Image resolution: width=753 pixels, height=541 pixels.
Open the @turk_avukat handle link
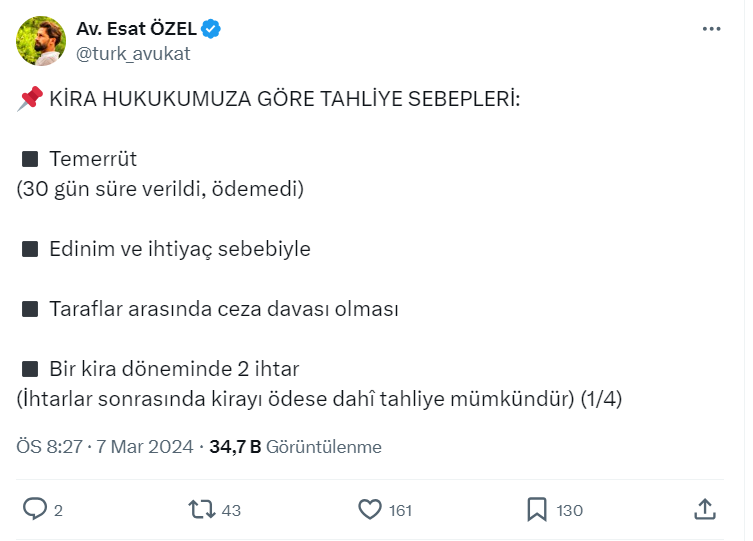(133, 53)
